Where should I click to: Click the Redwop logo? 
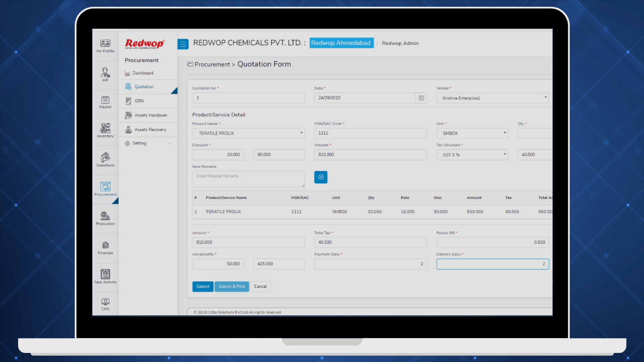click(x=145, y=44)
